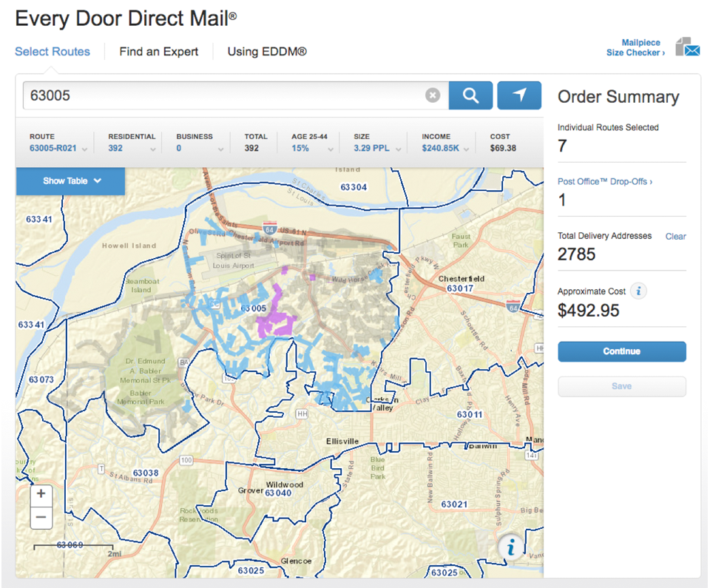This screenshot has width=710, height=588.
Task: Click the map information icon
Action: (x=511, y=547)
